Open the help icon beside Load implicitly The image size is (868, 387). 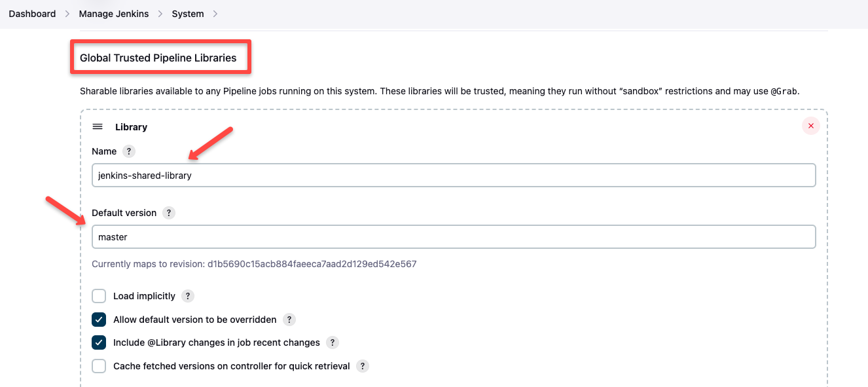click(x=188, y=296)
